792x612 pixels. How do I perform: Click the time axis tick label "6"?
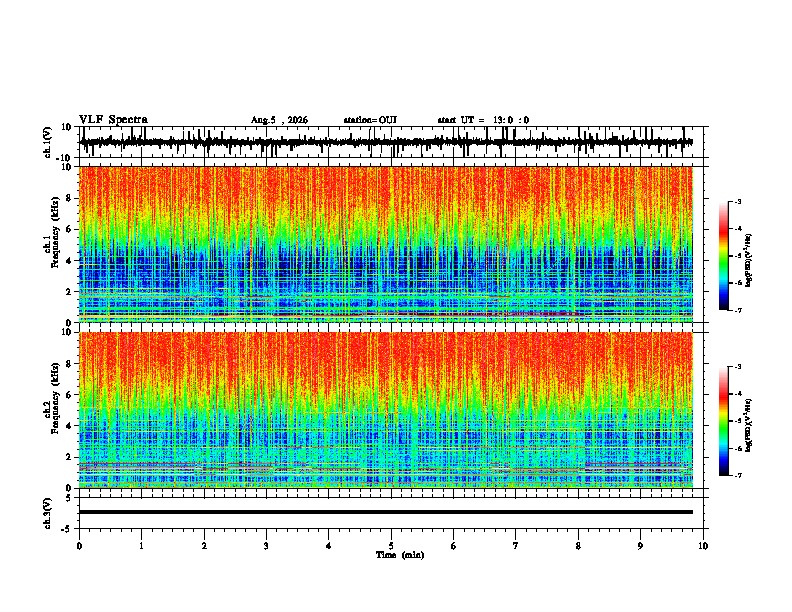click(454, 546)
